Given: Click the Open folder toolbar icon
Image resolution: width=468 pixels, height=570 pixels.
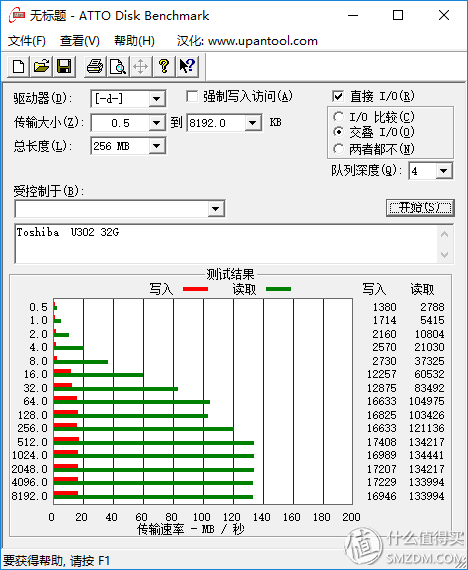Looking at the screenshot, I should 41,67.
